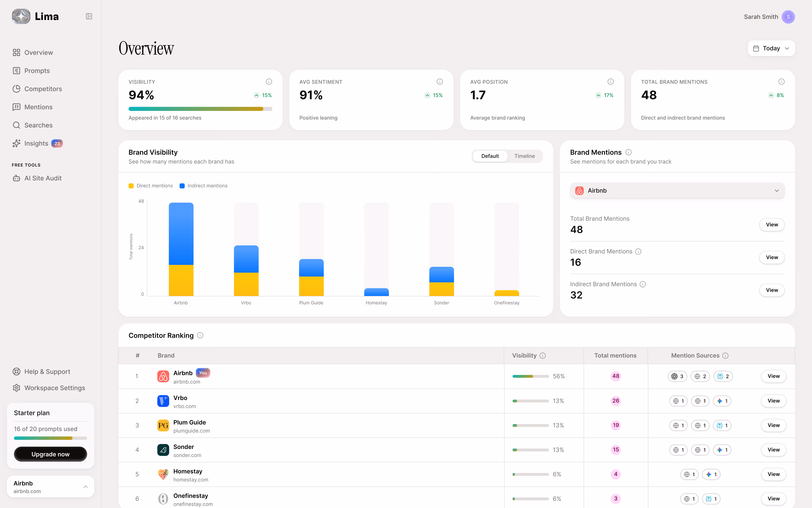Toggle Direct mentions legend item
Image resolution: width=812 pixels, height=508 pixels.
coord(151,186)
